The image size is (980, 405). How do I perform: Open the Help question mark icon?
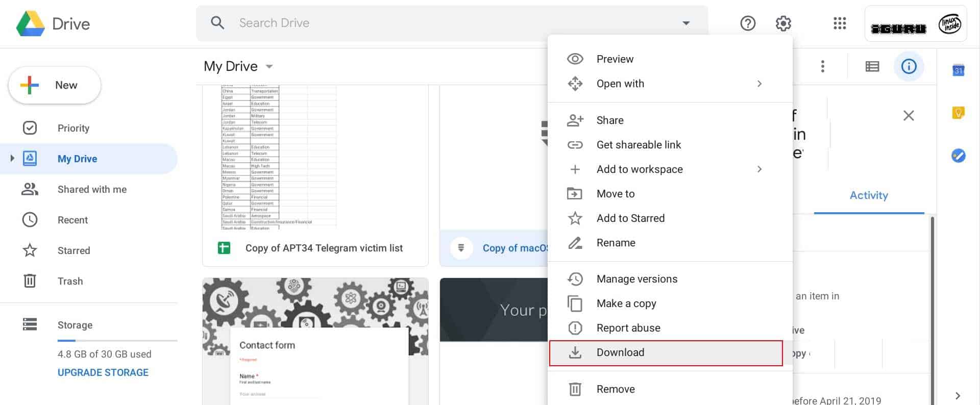coord(748,23)
